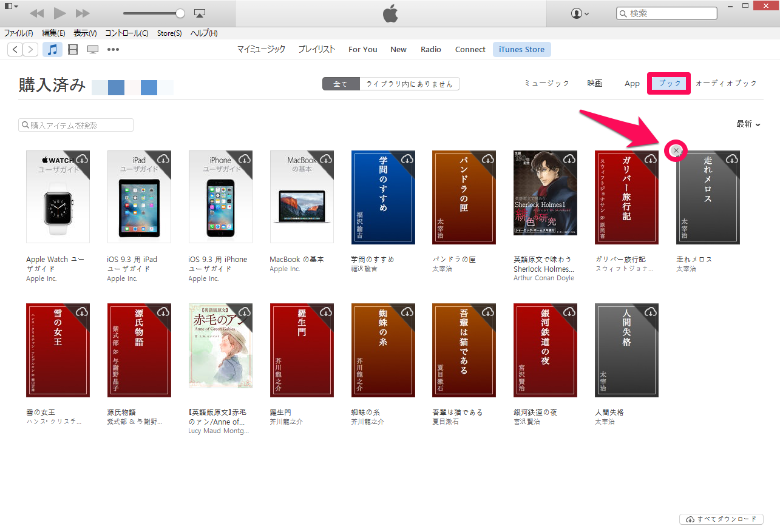Select ライブラリ内にありません filter segment

coord(410,84)
